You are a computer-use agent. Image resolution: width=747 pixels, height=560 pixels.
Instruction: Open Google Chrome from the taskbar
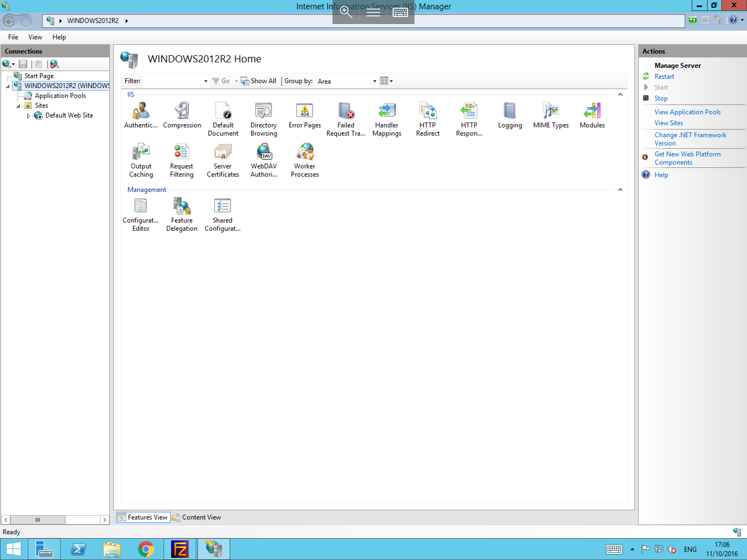(146, 549)
